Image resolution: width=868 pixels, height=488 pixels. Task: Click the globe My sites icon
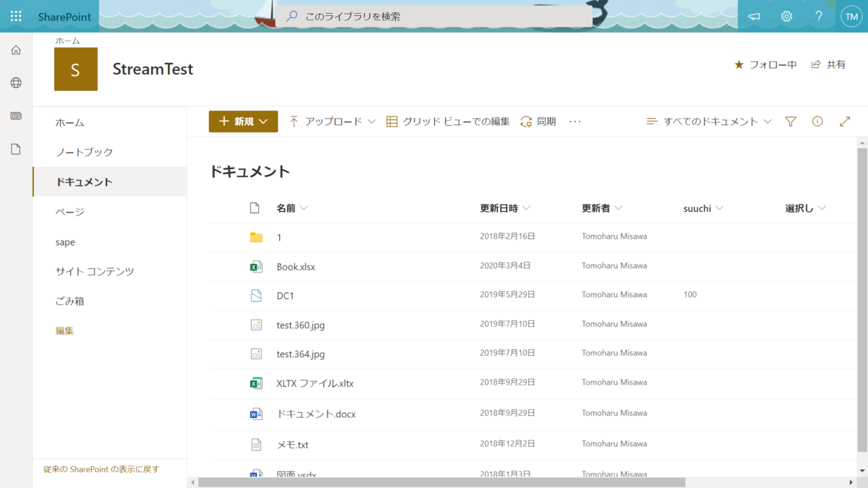(16, 83)
